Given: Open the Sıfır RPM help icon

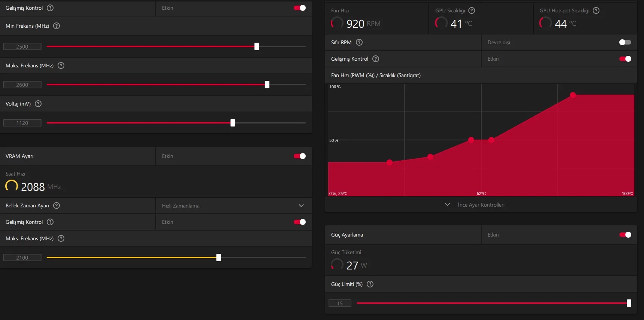Looking at the screenshot, I should 359,42.
